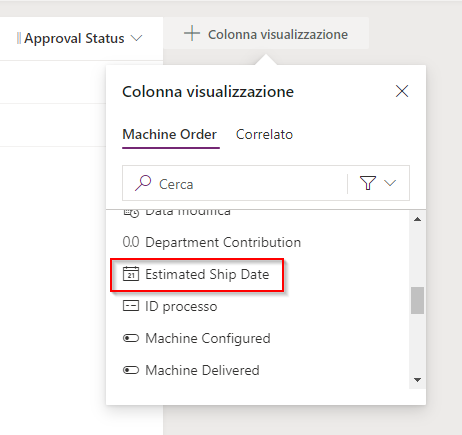Click the ID processo text field icon
Image resolution: width=462 pixels, height=435 pixels.
[x=131, y=306]
